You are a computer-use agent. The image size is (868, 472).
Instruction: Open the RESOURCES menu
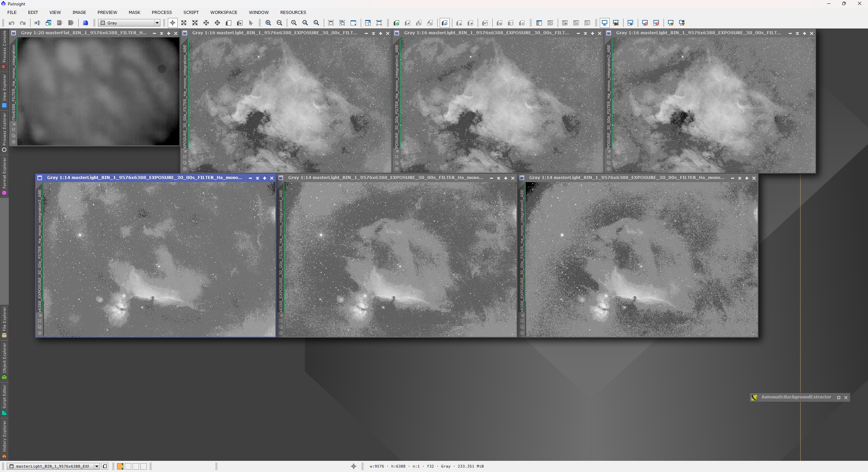point(293,12)
